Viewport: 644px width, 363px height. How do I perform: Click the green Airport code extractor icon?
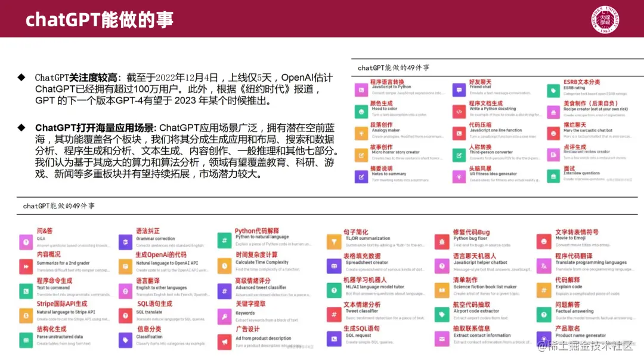coord(442,315)
